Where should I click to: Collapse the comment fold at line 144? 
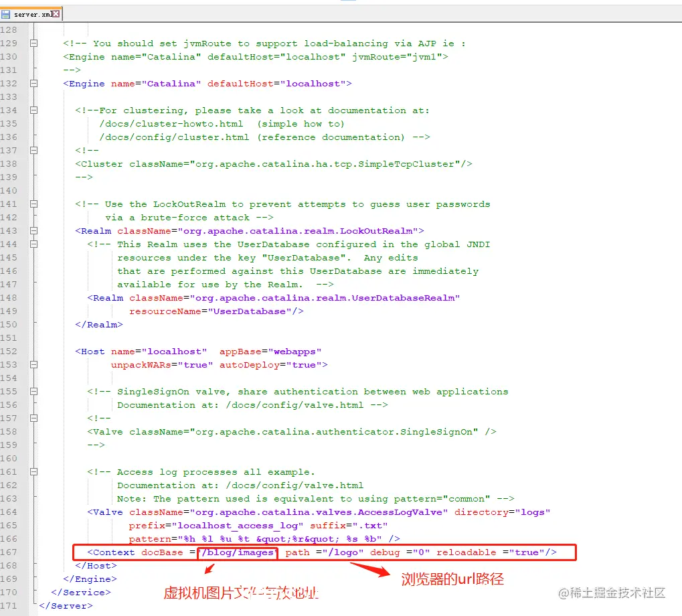point(33,244)
